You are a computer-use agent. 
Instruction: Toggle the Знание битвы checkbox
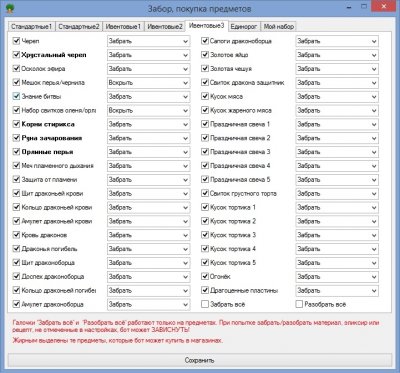point(16,96)
